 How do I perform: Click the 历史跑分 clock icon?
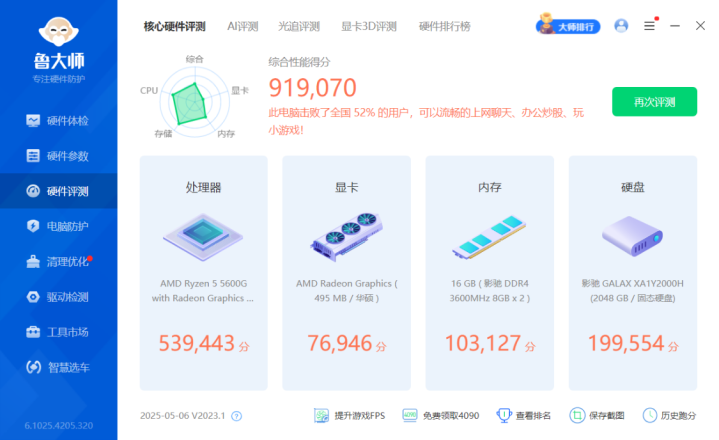650,416
